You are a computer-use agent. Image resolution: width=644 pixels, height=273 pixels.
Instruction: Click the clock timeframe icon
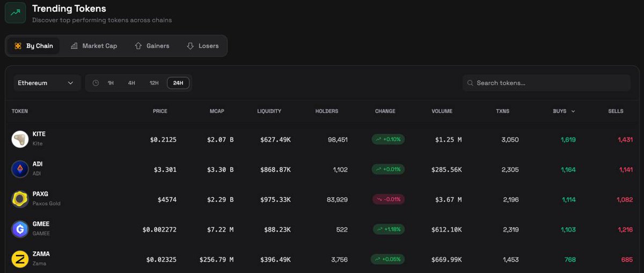click(96, 83)
